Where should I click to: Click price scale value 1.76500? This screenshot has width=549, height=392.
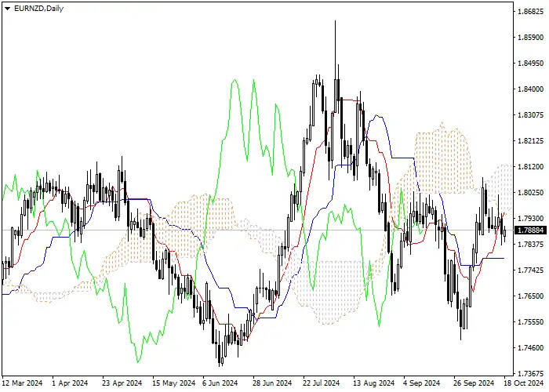pyautogui.click(x=530, y=296)
